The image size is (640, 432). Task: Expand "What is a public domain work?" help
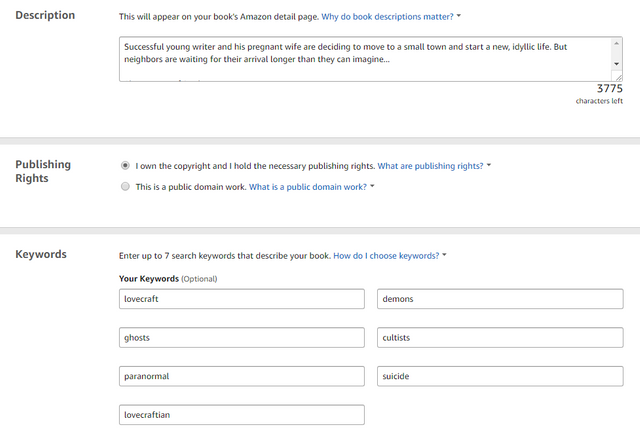307,186
